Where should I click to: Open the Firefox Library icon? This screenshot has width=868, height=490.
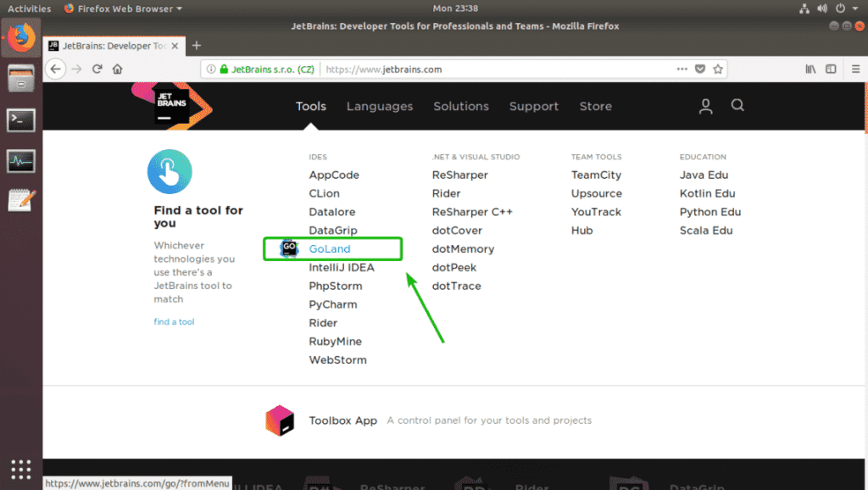(x=810, y=70)
